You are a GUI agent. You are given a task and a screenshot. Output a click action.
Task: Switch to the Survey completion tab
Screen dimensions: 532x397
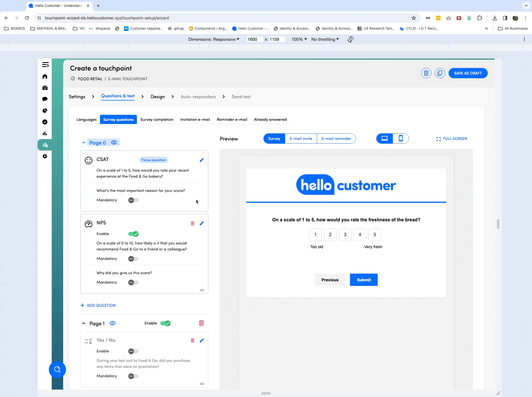click(x=157, y=119)
